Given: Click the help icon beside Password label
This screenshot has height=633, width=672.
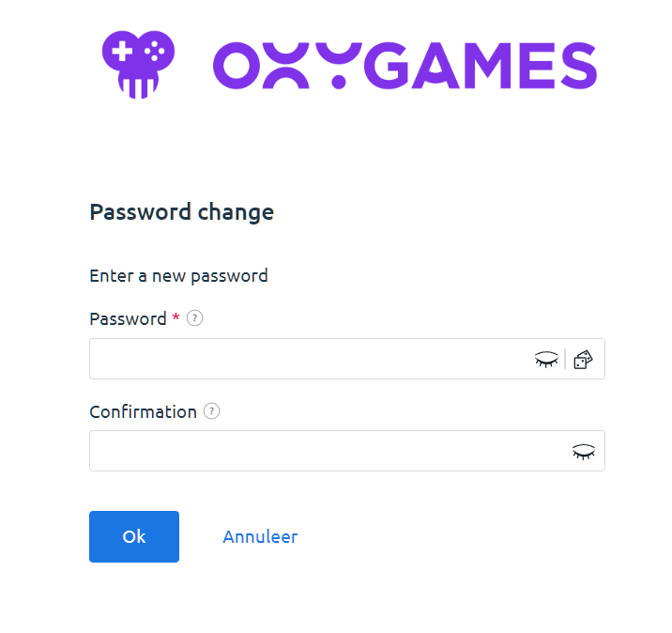Looking at the screenshot, I should (195, 318).
